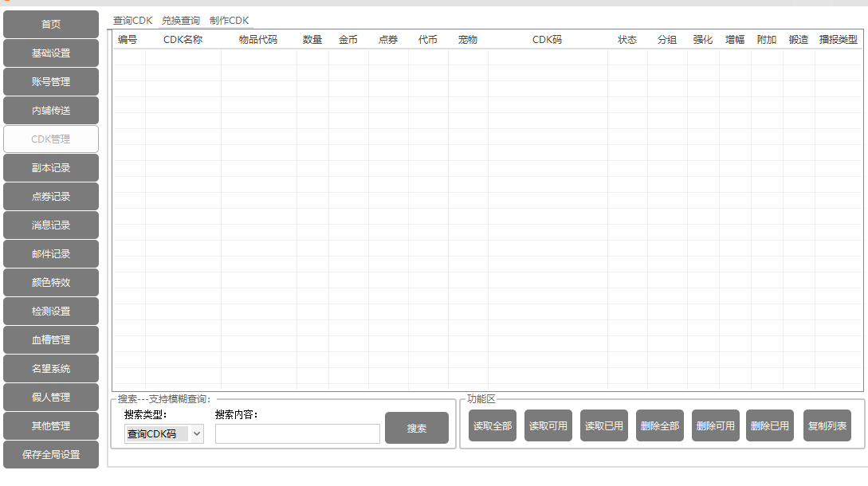Open the 首页 sidebar page
868x486 pixels.
pos(51,25)
